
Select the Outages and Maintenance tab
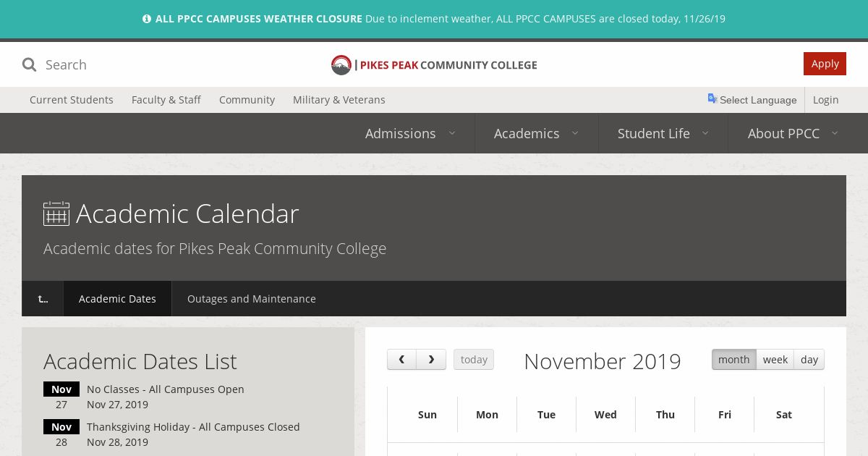[x=252, y=299]
